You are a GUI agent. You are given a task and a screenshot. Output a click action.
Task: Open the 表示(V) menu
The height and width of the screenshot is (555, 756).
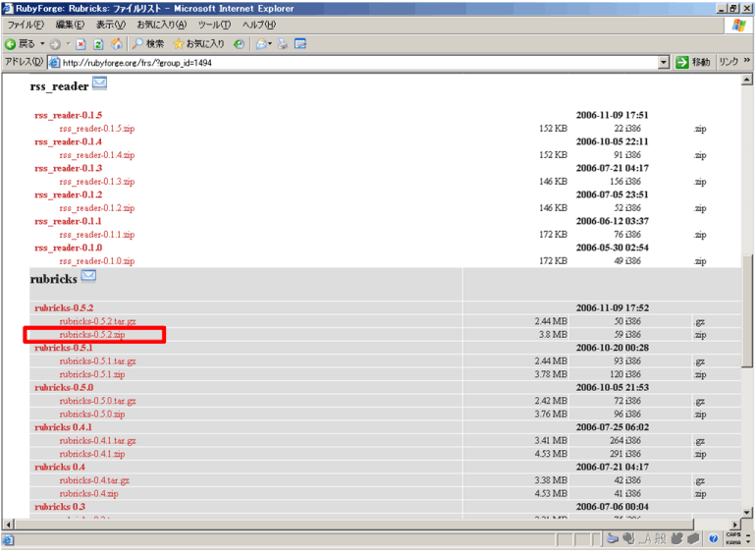111,25
